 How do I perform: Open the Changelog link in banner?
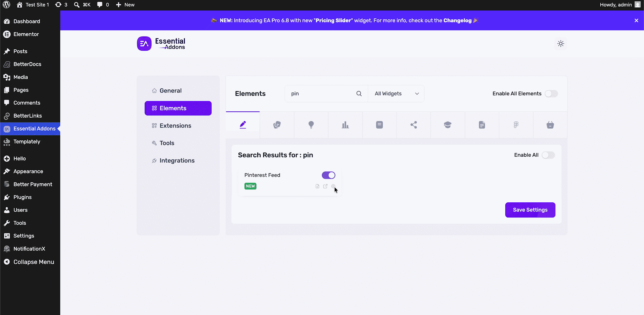(458, 20)
